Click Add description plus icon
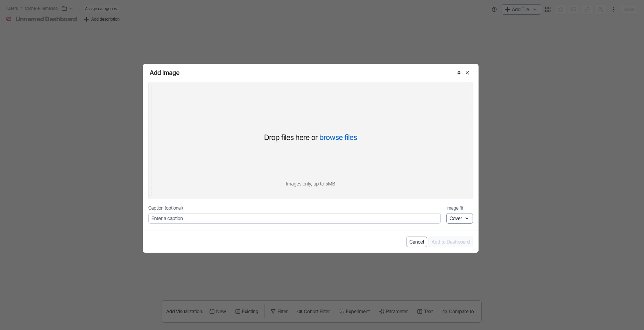 tap(86, 19)
